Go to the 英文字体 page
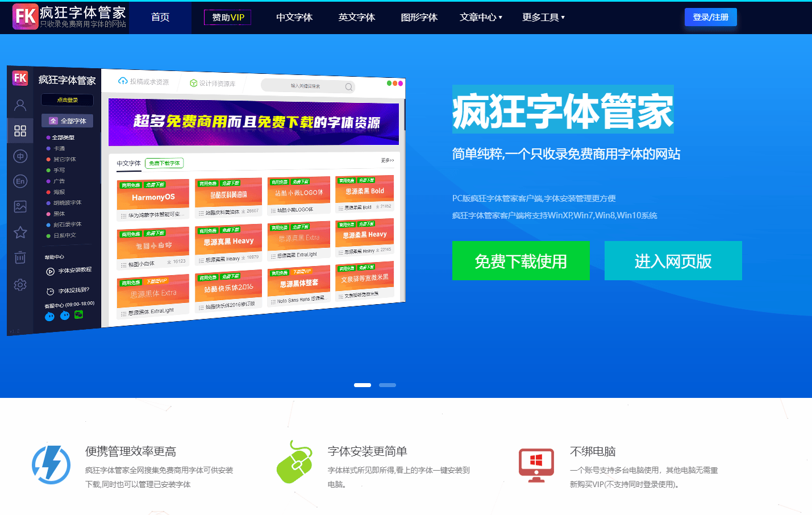 (x=357, y=18)
